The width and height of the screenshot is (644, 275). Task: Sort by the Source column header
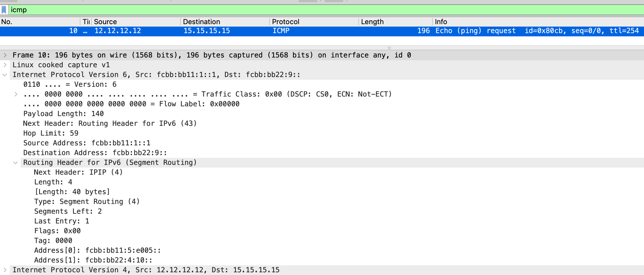tap(136, 22)
